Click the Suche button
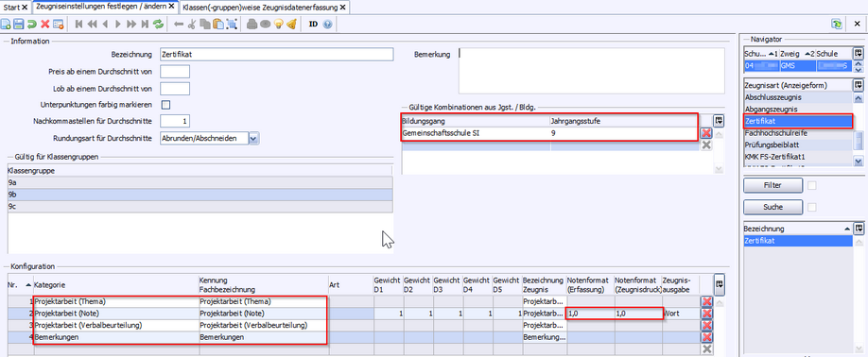 [x=773, y=207]
